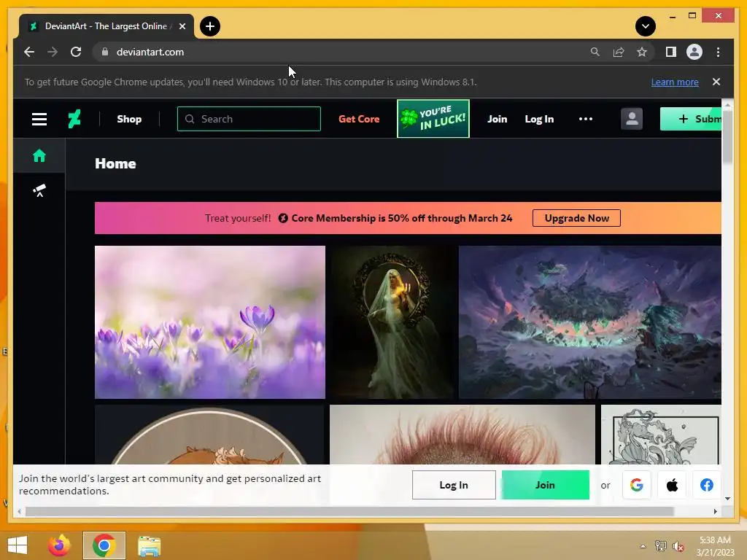Click the browser forward arrow
Screen dimensions: 747x560
pyautogui.click(x=53, y=52)
